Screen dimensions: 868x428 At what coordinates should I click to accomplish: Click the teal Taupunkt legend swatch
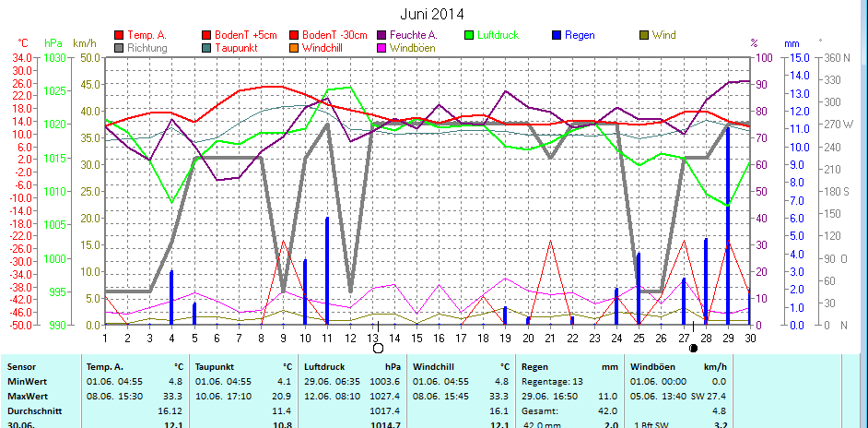point(206,48)
